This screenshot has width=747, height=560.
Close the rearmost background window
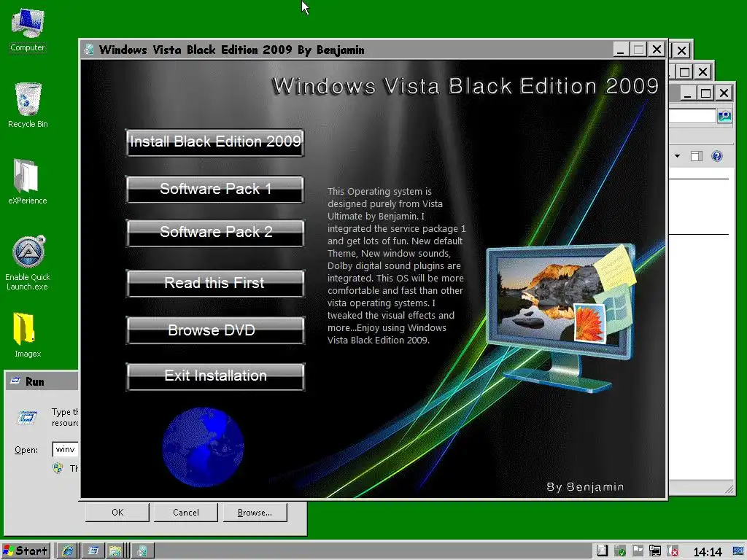click(x=682, y=50)
